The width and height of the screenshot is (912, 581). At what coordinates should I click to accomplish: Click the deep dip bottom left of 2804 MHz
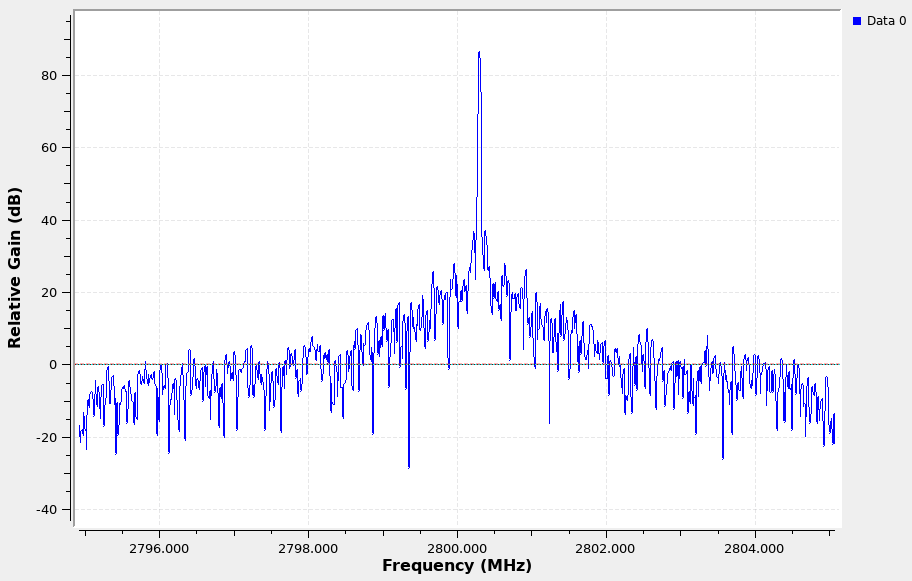click(x=723, y=457)
